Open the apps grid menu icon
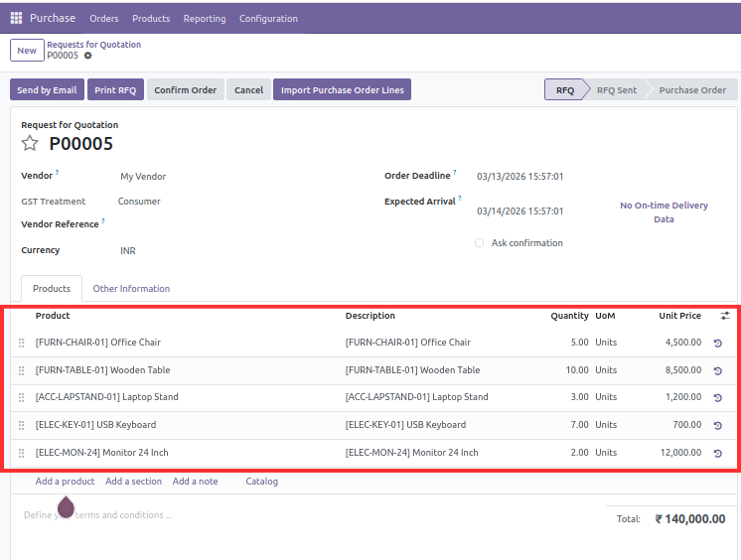The height and width of the screenshot is (560, 741). (16, 18)
